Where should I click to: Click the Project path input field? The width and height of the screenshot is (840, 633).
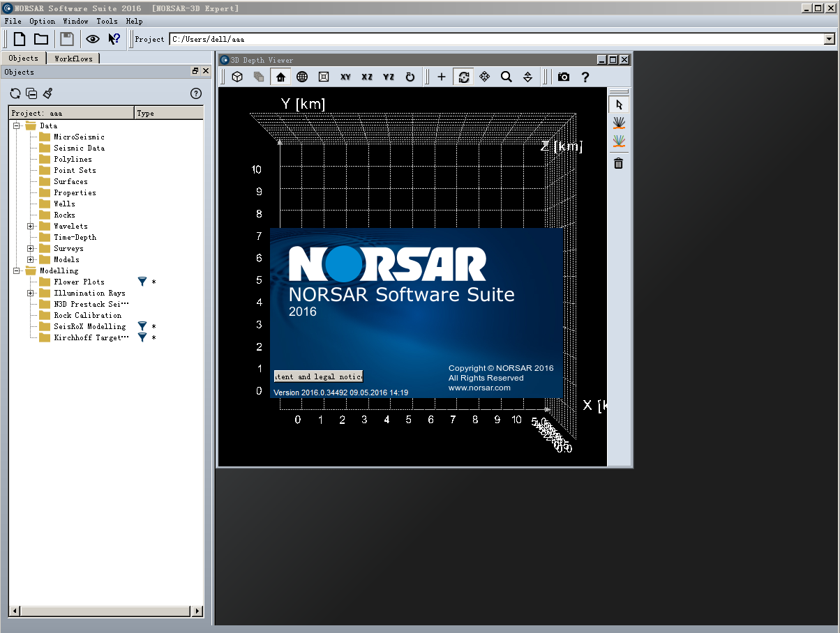pos(496,39)
